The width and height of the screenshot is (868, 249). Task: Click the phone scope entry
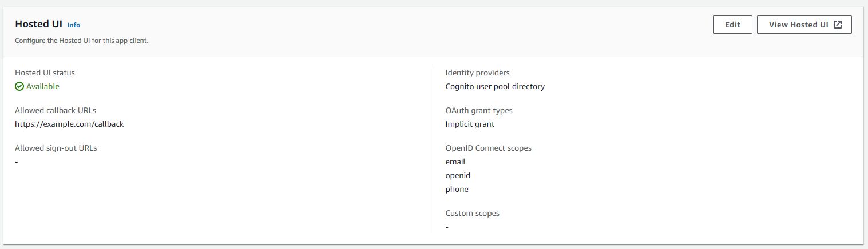click(x=457, y=189)
